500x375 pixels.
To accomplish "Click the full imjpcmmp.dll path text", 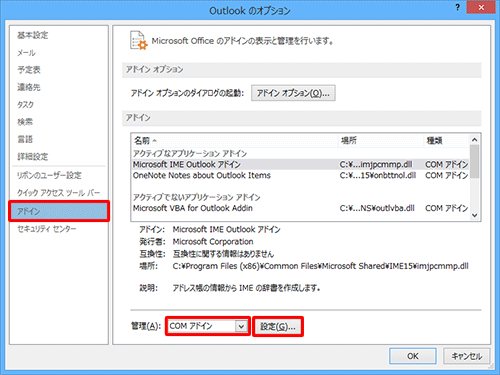I will tap(320, 266).
